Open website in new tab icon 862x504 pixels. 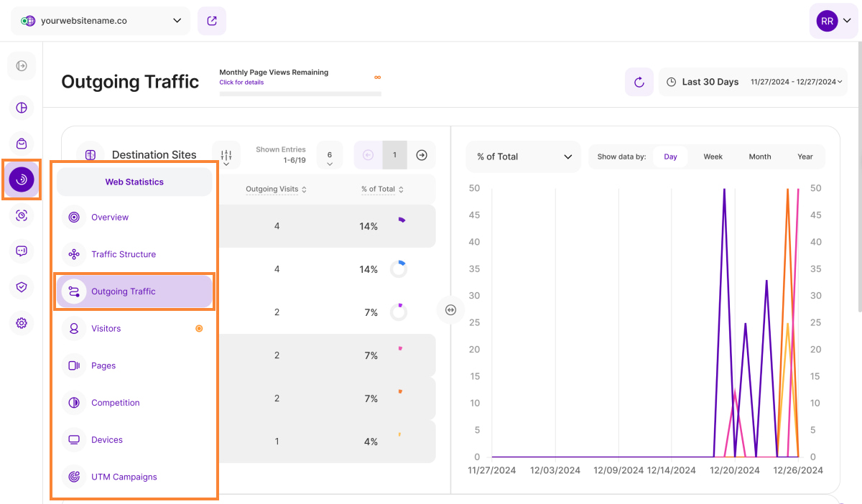(212, 21)
